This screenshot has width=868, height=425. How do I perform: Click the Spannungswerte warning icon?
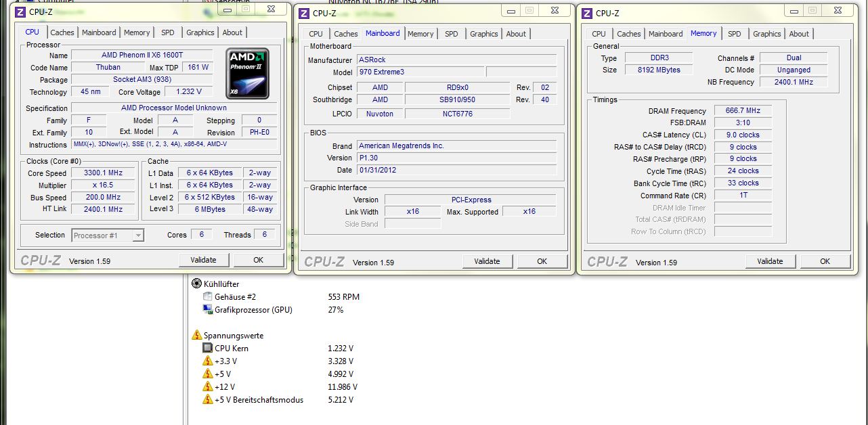(197, 335)
